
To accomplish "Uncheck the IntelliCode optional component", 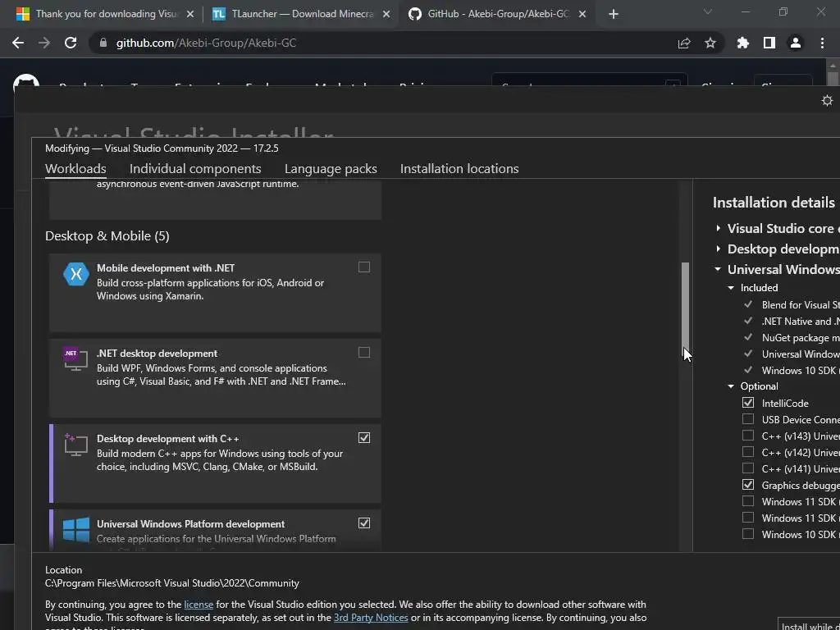I will (x=748, y=403).
